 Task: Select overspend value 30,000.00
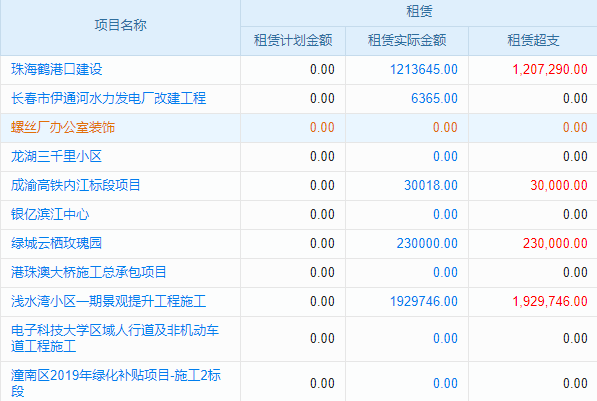[559, 185]
